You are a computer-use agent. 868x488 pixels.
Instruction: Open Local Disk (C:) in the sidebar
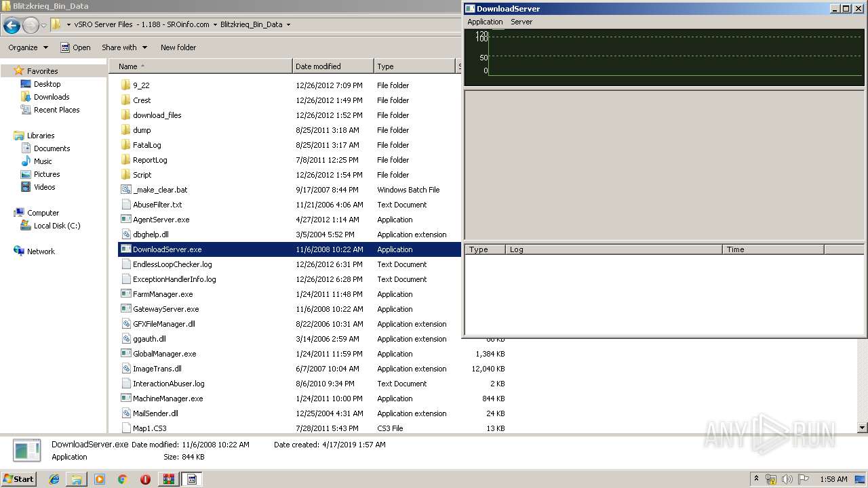pyautogui.click(x=57, y=226)
